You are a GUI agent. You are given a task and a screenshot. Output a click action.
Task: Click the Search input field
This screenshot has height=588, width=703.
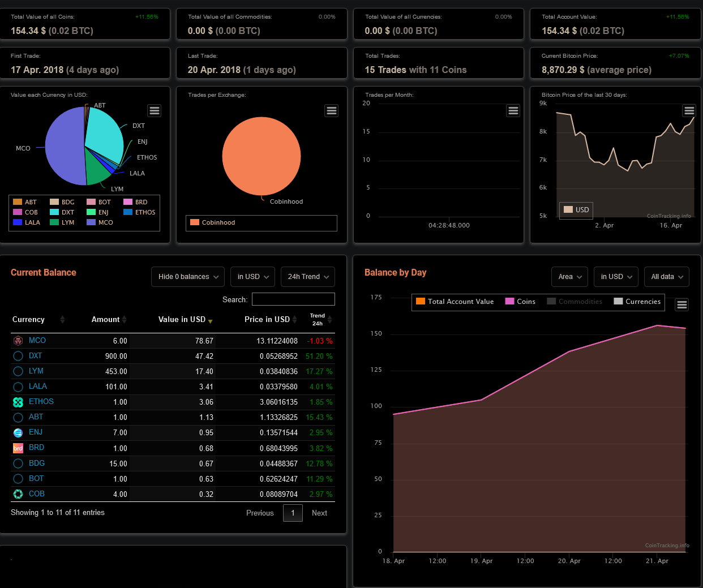pyautogui.click(x=293, y=299)
